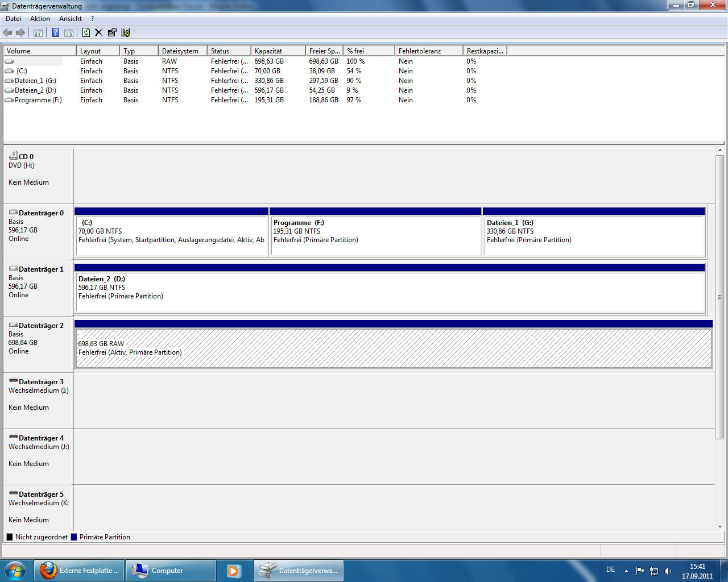Image resolution: width=728 pixels, height=582 pixels.
Task: Select the drive icon of Programme (F:)
Action: (x=9, y=100)
